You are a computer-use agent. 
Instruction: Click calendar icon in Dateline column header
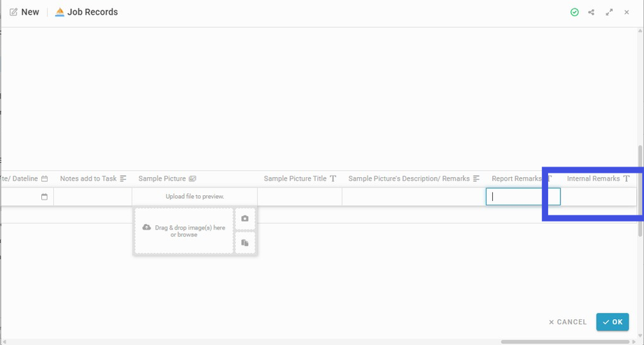click(x=44, y=178)
